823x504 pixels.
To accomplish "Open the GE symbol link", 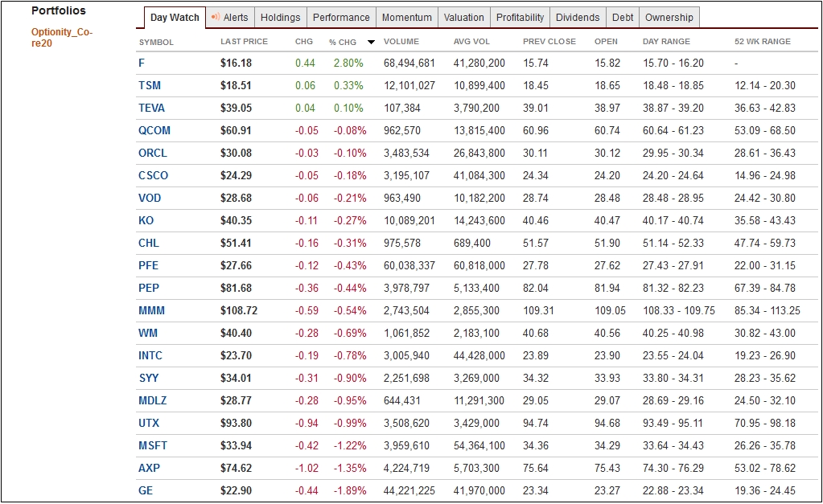I will pyautogui.click(x=146, y=491).
